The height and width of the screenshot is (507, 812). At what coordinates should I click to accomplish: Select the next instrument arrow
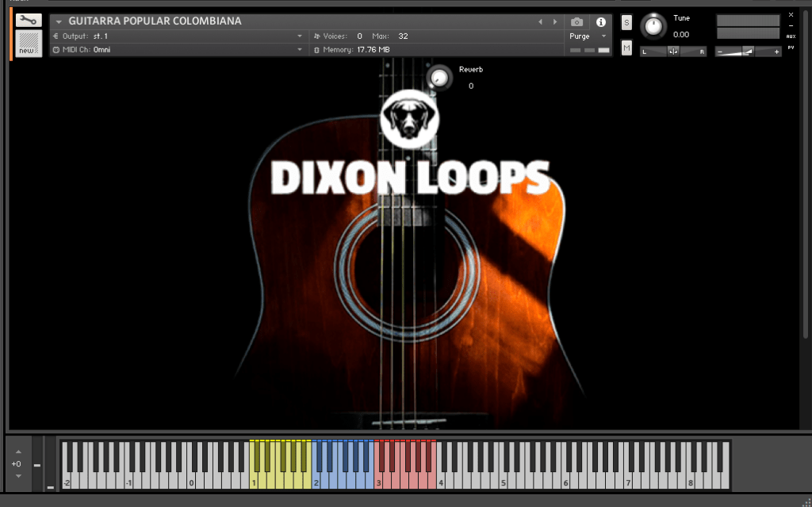(554, 21)
